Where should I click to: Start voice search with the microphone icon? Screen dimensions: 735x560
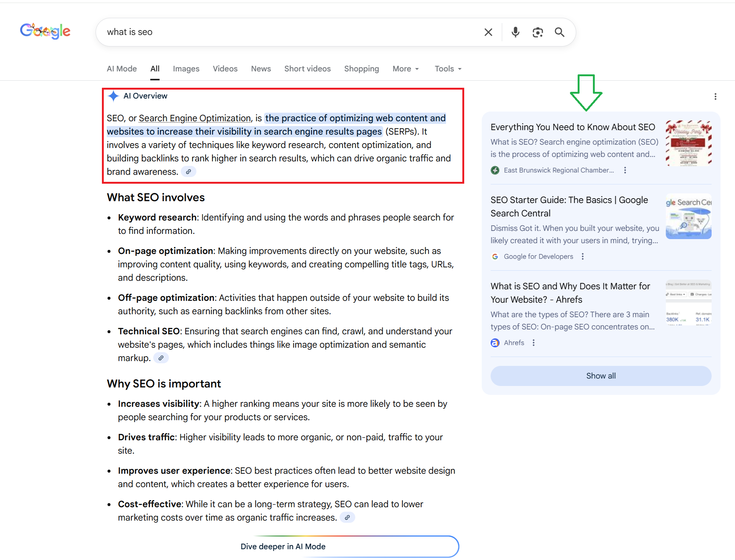tap(515, 32)
